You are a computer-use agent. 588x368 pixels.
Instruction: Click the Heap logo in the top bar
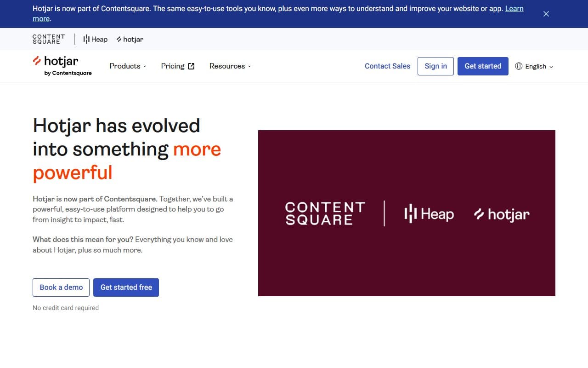[95, 39]
